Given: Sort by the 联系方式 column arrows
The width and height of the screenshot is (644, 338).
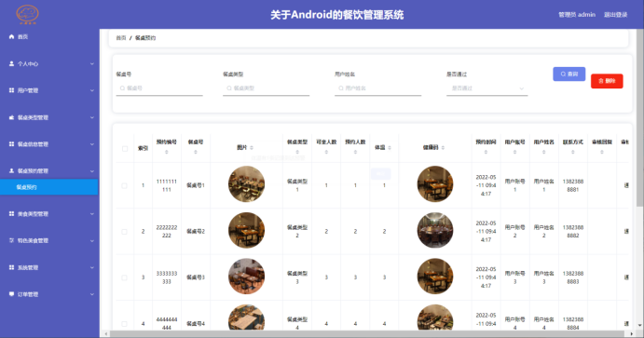Looking at the screenshot, I should [x=573, y=152].
